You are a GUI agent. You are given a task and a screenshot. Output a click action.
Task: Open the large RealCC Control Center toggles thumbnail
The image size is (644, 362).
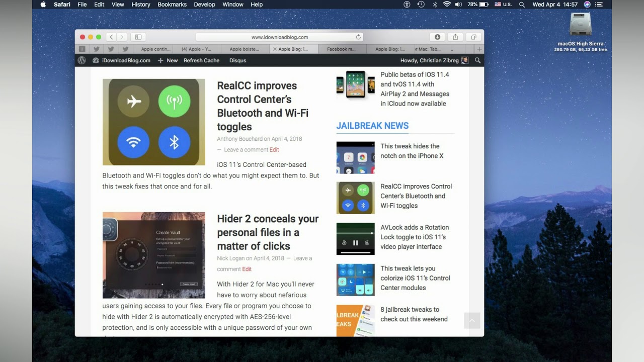click(154, 122)
